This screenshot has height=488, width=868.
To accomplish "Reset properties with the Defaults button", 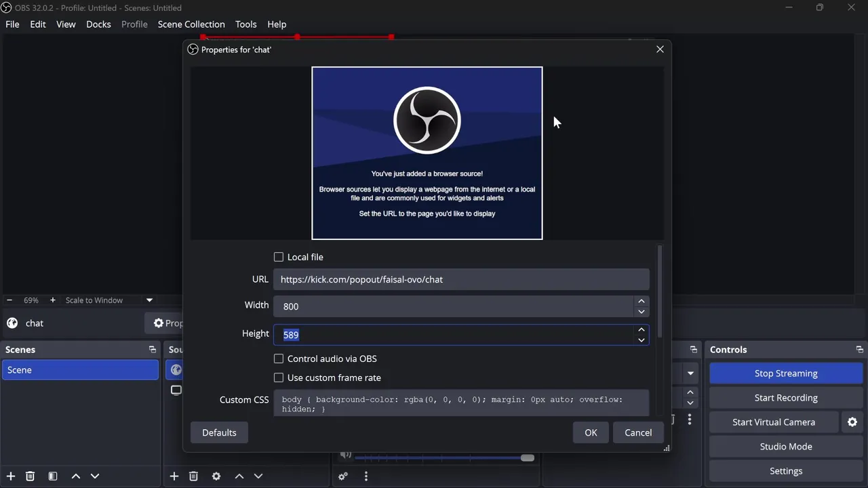I will (x=219, y=432).
